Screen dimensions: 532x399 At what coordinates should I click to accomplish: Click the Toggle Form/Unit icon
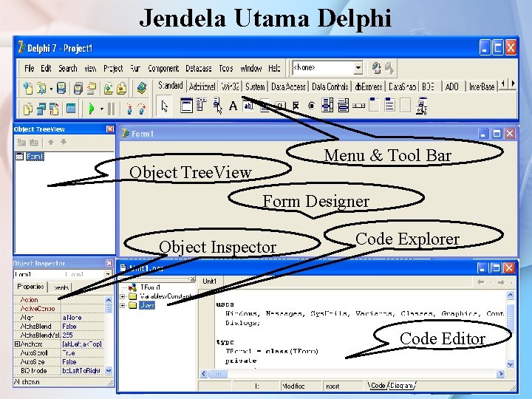[54, 109]
